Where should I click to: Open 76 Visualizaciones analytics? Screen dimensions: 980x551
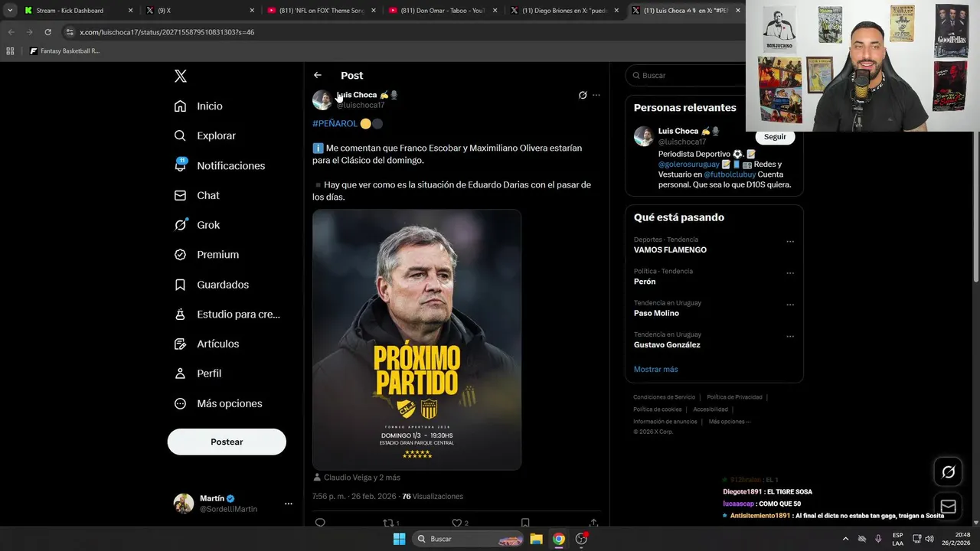[x=433, y=496]
